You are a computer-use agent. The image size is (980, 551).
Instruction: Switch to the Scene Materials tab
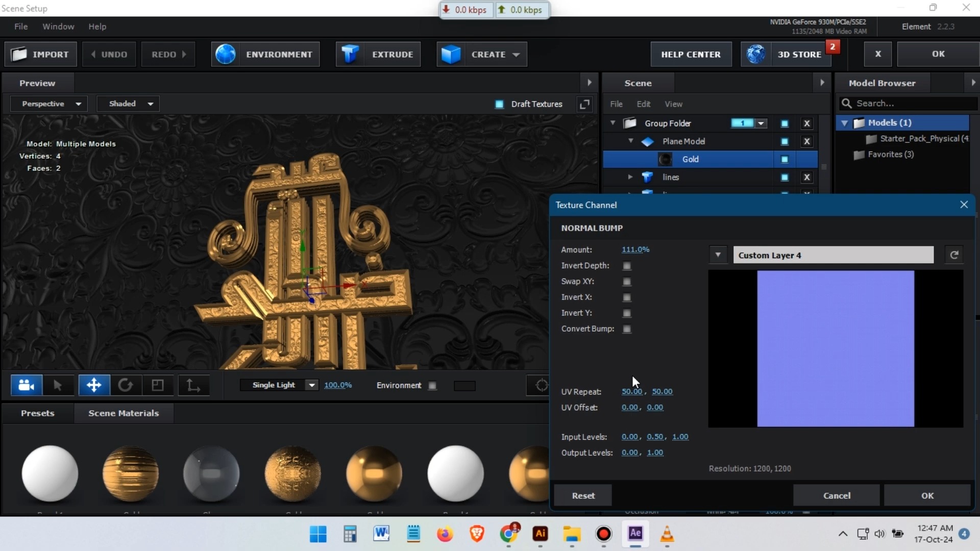click(124, 413)
